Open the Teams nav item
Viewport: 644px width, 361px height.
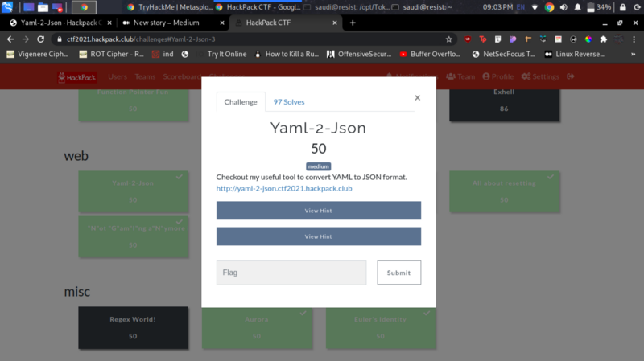click(145, 76)
